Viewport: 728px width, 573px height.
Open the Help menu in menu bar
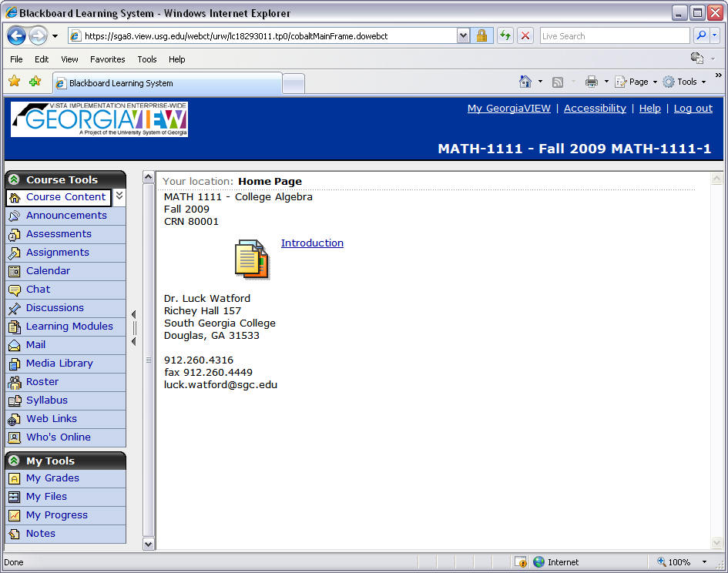(x=177, y=59)
